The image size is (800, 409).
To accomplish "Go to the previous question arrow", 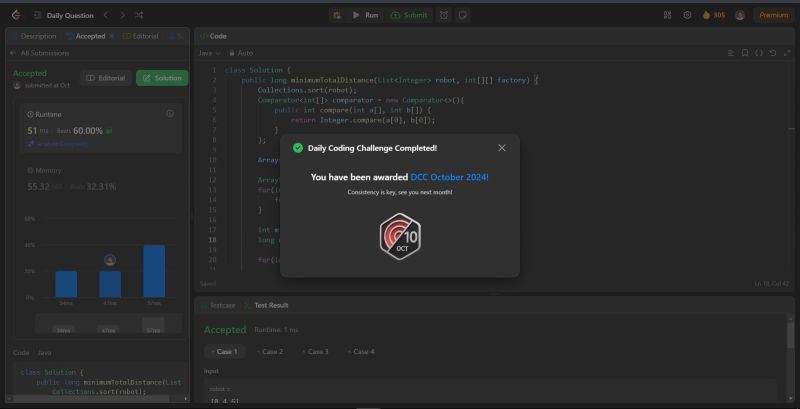I will (106, 15).
